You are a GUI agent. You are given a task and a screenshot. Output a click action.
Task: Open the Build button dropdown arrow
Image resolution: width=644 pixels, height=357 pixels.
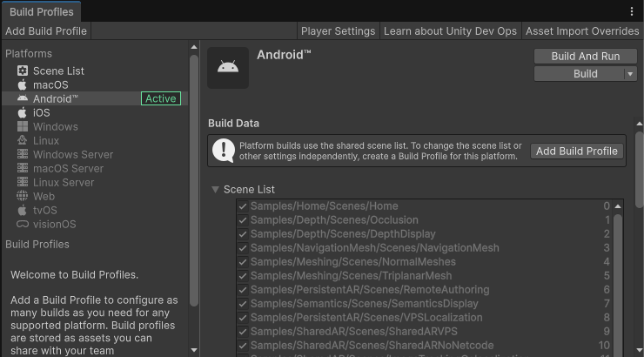[x=630, y=74]
